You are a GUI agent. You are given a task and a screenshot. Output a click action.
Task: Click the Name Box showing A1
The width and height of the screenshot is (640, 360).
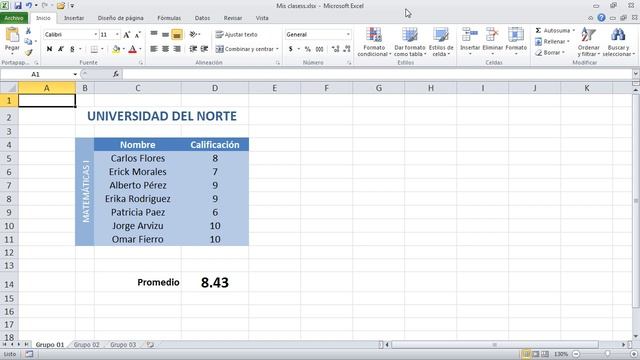point(36,74)
